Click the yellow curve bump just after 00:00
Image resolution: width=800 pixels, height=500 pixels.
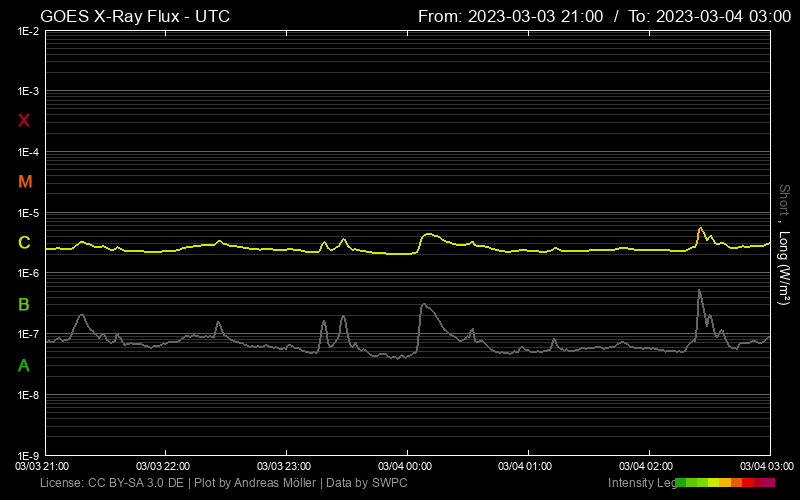coord(429,234)
